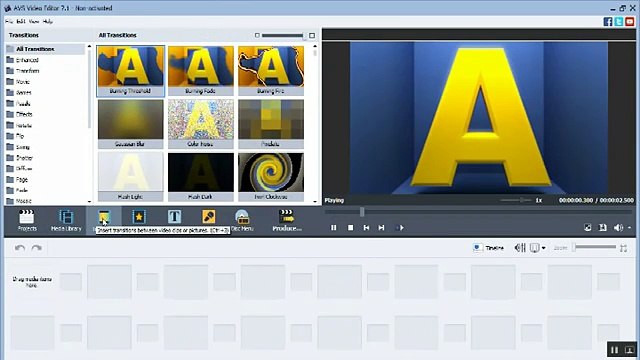Open the Help menu

click(48, 21)
